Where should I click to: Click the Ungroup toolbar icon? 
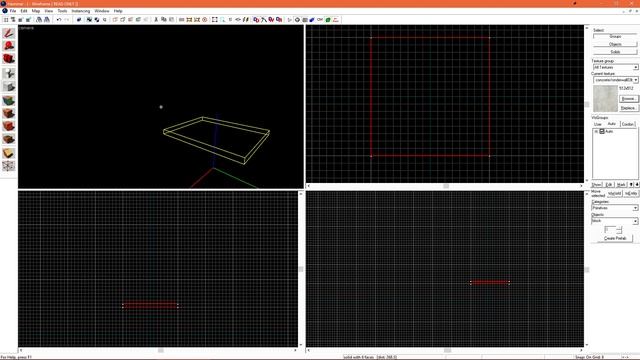point(97,20)
